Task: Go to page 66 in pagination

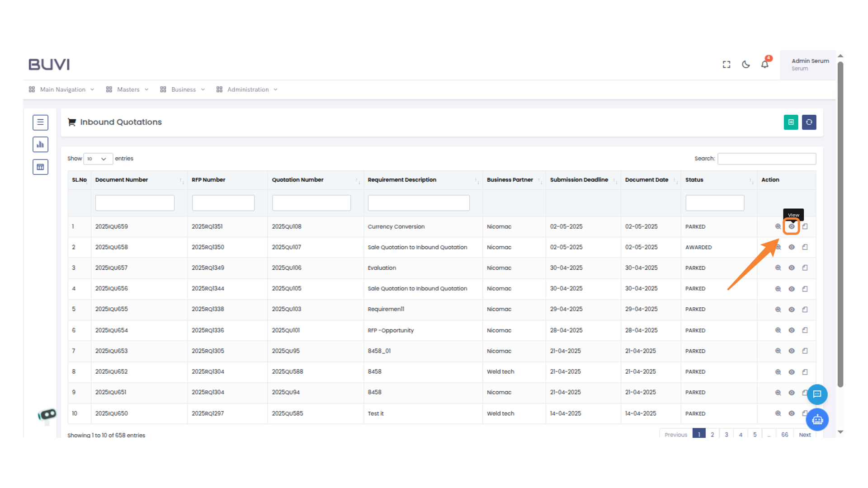Action: [784, 435]
